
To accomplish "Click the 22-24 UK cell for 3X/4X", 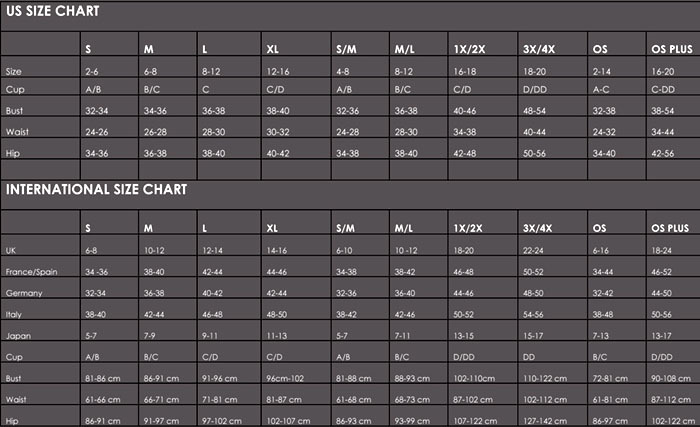I will 533,251.
